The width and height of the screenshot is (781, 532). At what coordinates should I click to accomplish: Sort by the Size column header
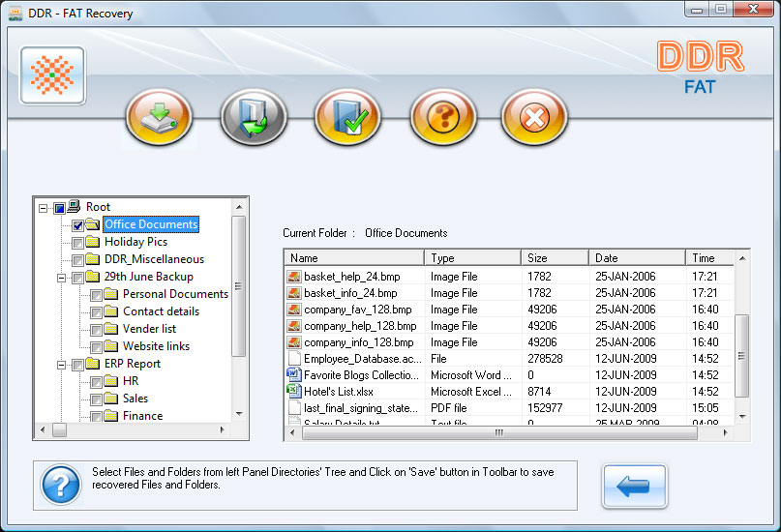555,258
